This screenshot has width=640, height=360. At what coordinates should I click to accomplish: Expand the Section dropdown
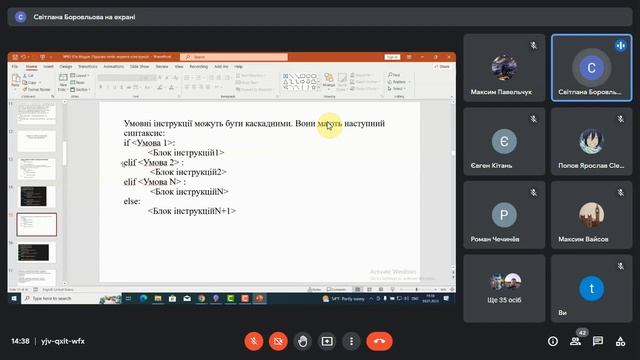tap(80, 89)
